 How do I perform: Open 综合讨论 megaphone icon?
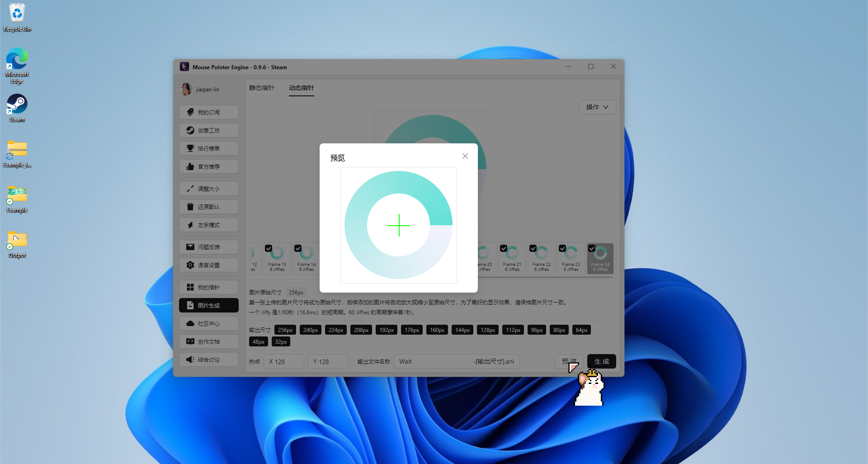pyautogui.click(x=190, y=360)
